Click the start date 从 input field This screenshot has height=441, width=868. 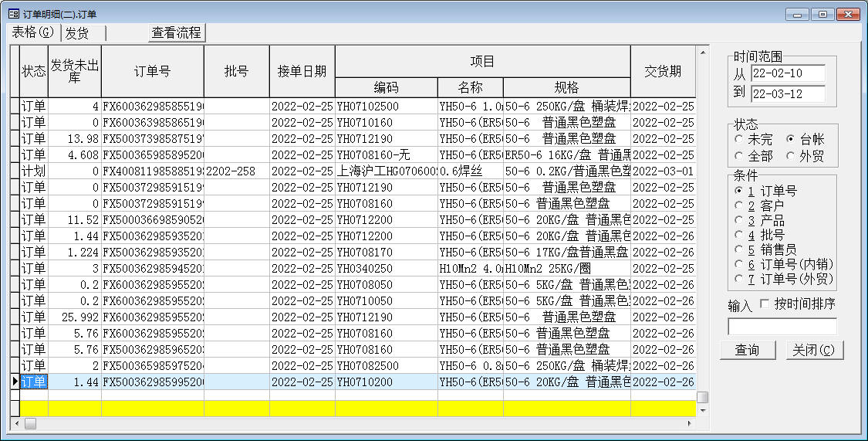click(x=788, y=73)
